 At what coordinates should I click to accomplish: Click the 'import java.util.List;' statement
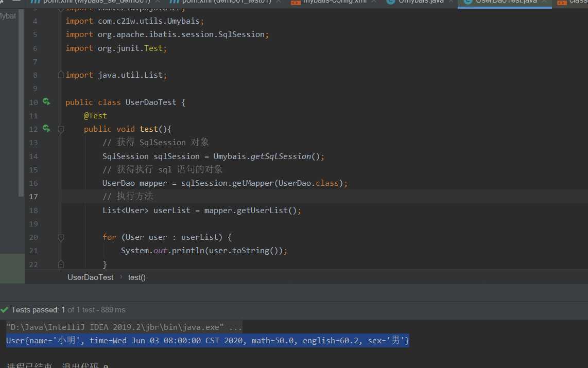116,75
